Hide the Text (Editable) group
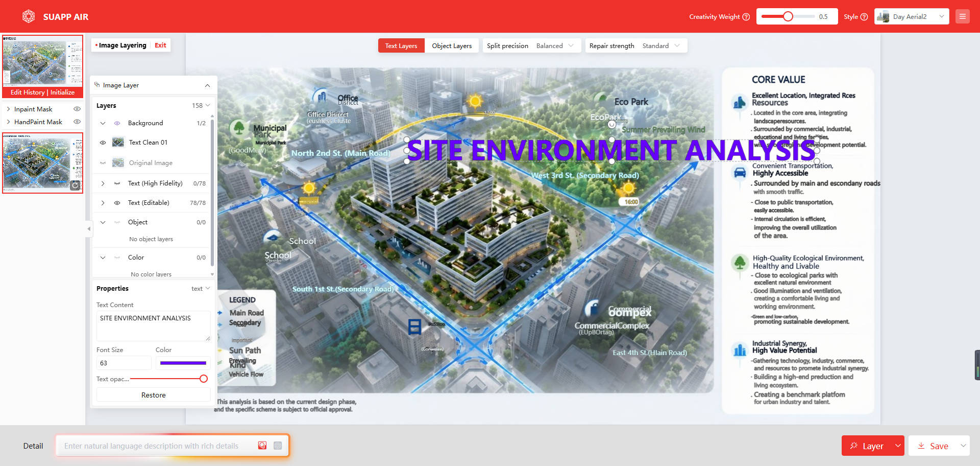Viewport: 980px width, 466px height. click(x=117, y=203)
